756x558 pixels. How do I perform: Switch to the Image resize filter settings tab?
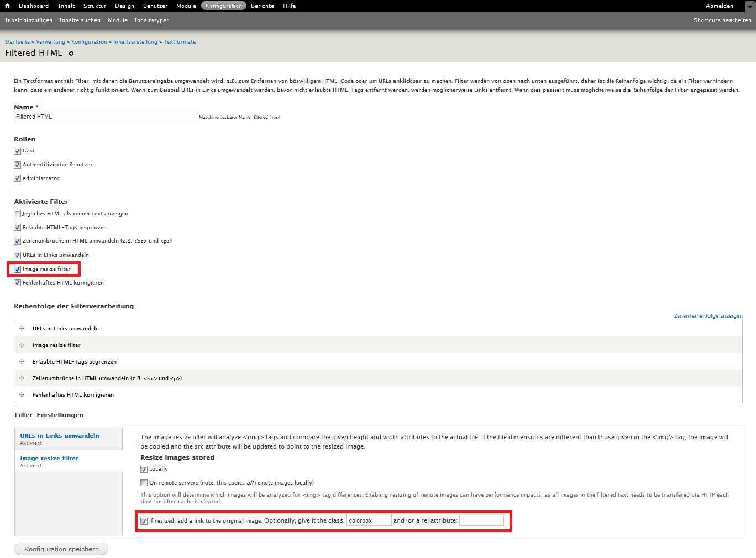click(x=49, y=458)
